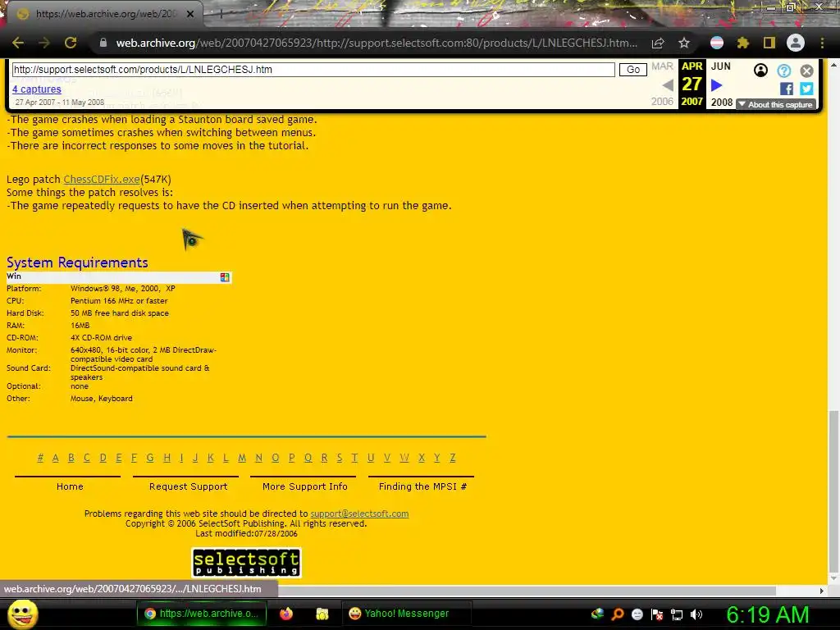Jump to the next capture blue arrow
840x630 pixels.
(x=716, y=85)
